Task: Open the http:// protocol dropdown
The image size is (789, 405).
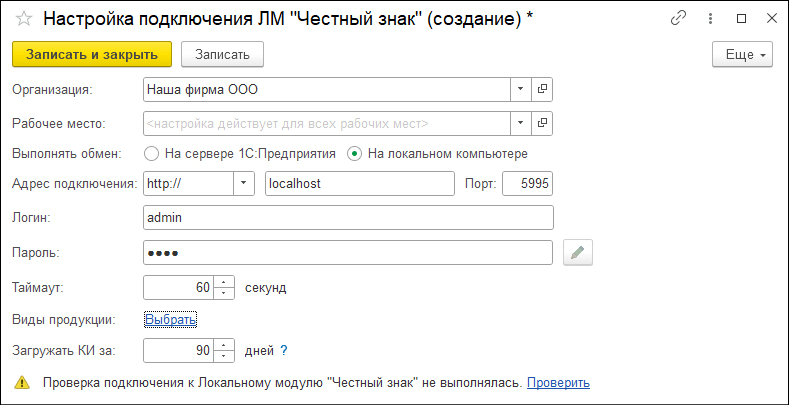Action: click(x=244, y=184)
